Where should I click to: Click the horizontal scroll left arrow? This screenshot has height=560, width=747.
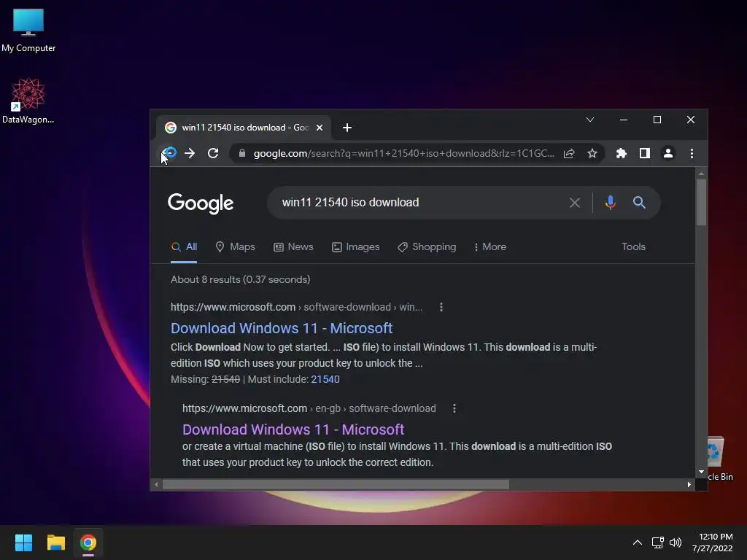point(156,484)
